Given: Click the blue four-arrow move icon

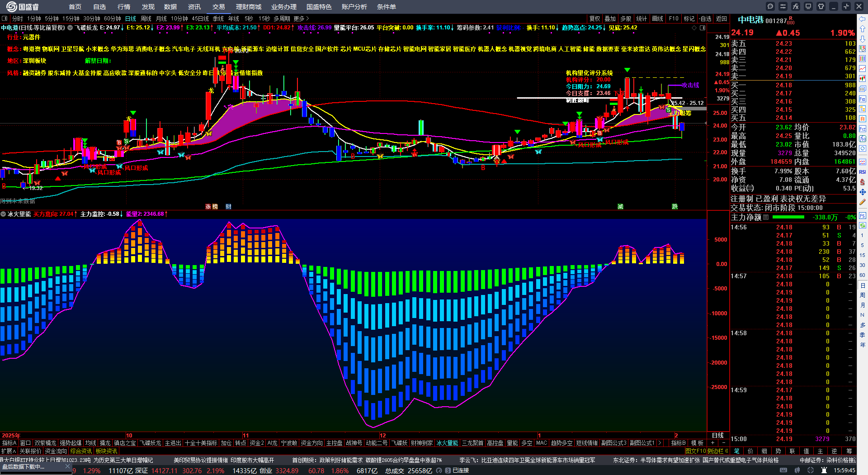Looking at the screenshot, I should pyautogui.click(x=863, y=192).
